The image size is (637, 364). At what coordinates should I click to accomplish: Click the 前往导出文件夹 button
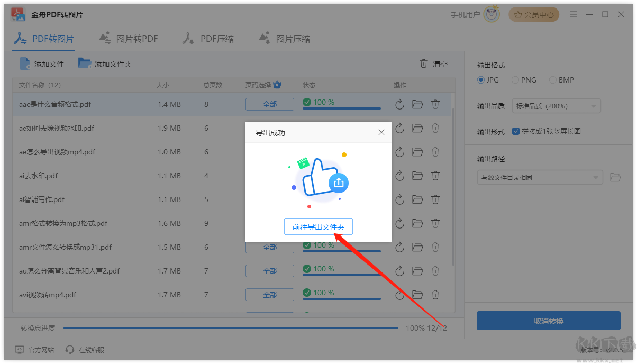pos(319,226)
